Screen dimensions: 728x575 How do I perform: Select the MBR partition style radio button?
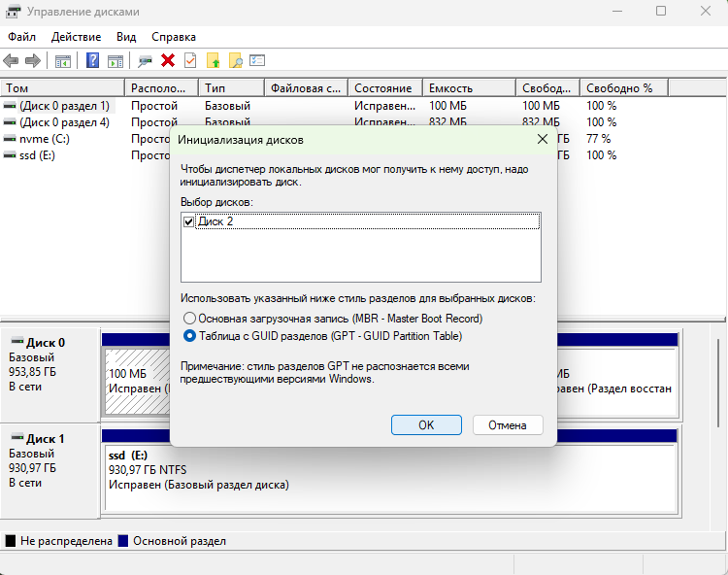tap(189, 318)
